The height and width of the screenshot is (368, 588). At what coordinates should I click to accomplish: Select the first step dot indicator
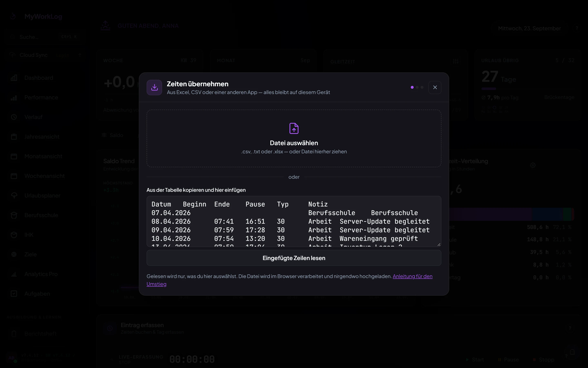(x=412, y=87)
